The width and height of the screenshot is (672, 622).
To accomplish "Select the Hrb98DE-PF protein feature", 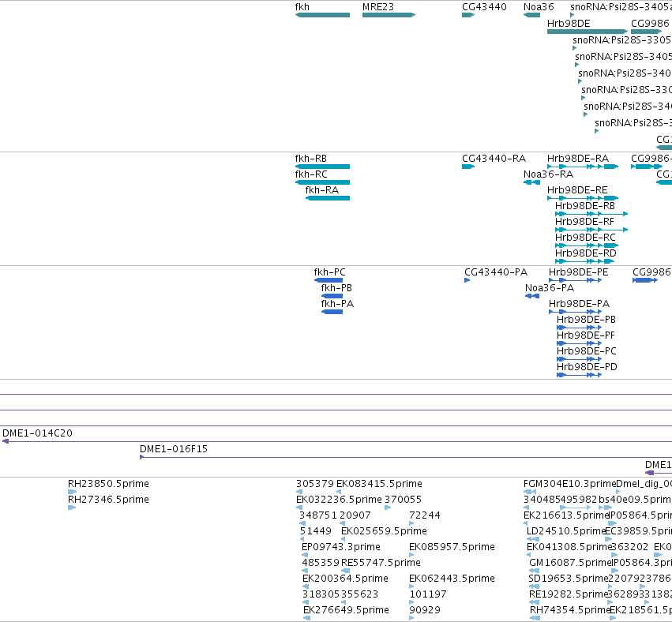I will coord(579,343).
